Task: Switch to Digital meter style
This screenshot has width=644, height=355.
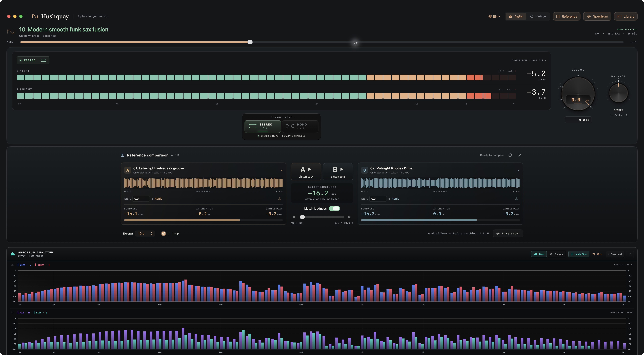Action: pyautogui.click(x=516, y=16)
